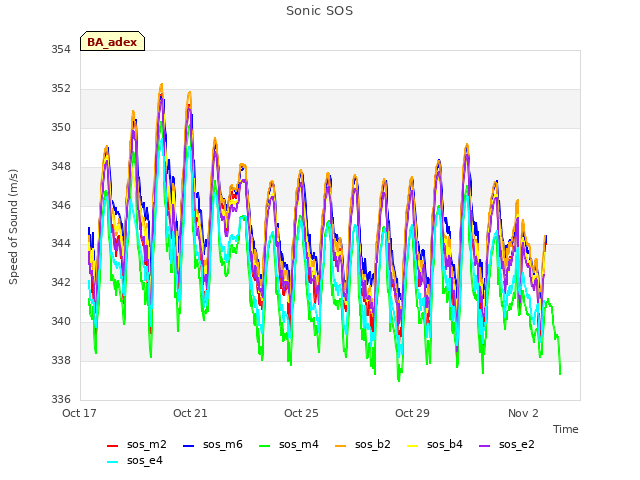The image size is (640, 480).
Task: Click the green sos_m4 legend swatch
Action: click(264, 446)
